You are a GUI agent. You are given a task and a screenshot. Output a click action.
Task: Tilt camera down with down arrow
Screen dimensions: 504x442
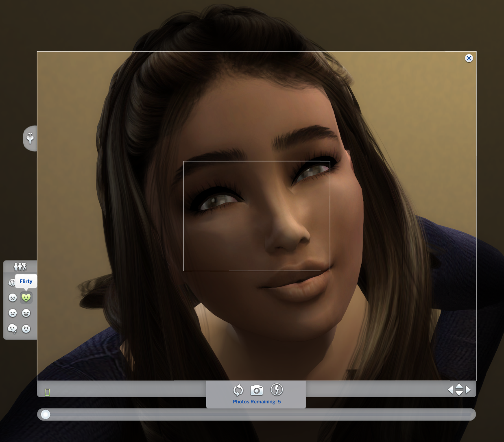point(459,393)
